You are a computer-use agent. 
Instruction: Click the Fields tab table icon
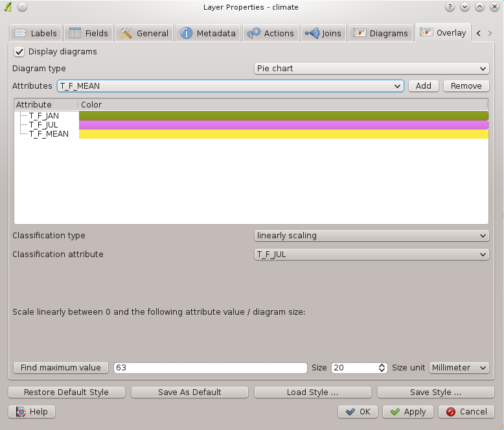75,33
